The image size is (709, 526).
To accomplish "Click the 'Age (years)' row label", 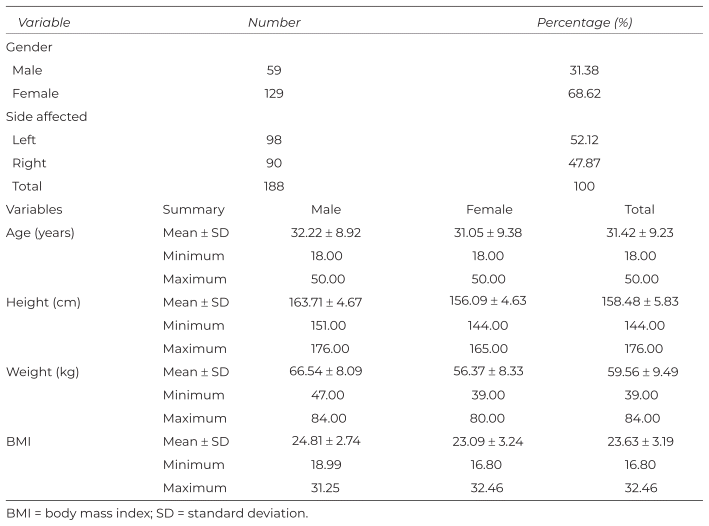I will (x=42, y=233).
